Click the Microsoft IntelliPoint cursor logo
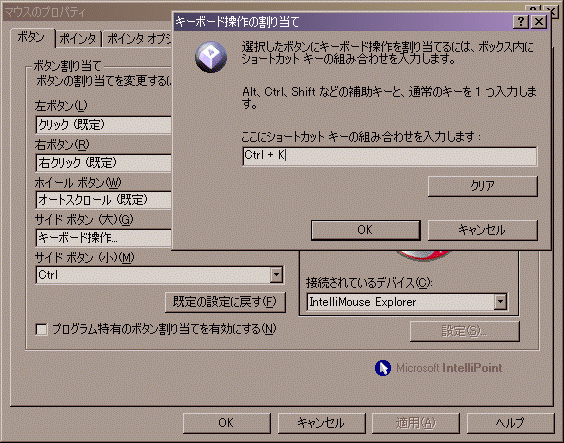This screenshot has height=443, width=564. 383,368
